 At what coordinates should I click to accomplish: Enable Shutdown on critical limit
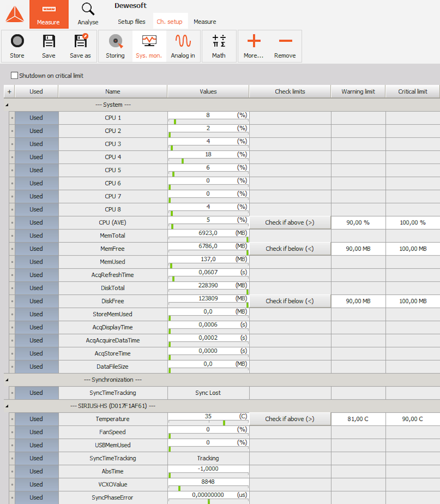point(15,76)
